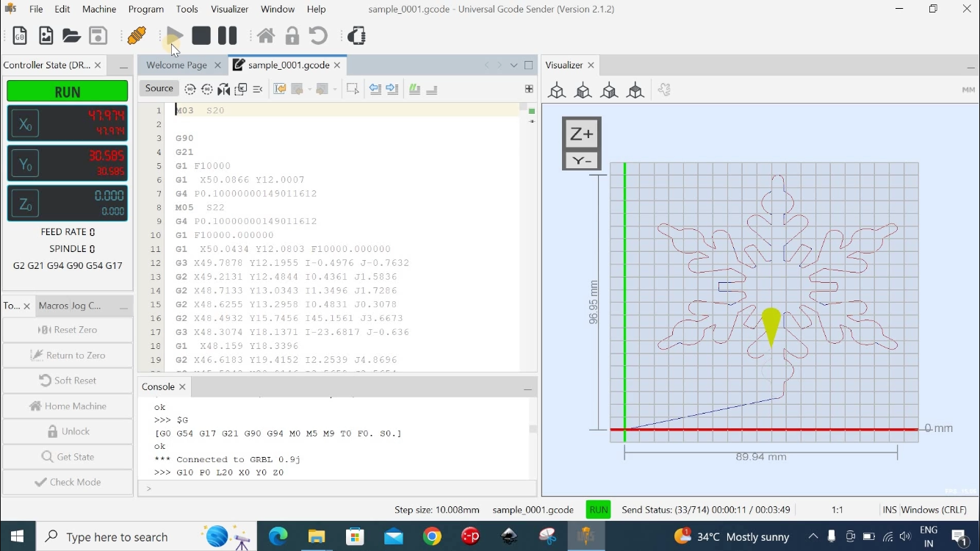Toggle the Source view button
The image size is (980, 551).
tap(159, 88)
